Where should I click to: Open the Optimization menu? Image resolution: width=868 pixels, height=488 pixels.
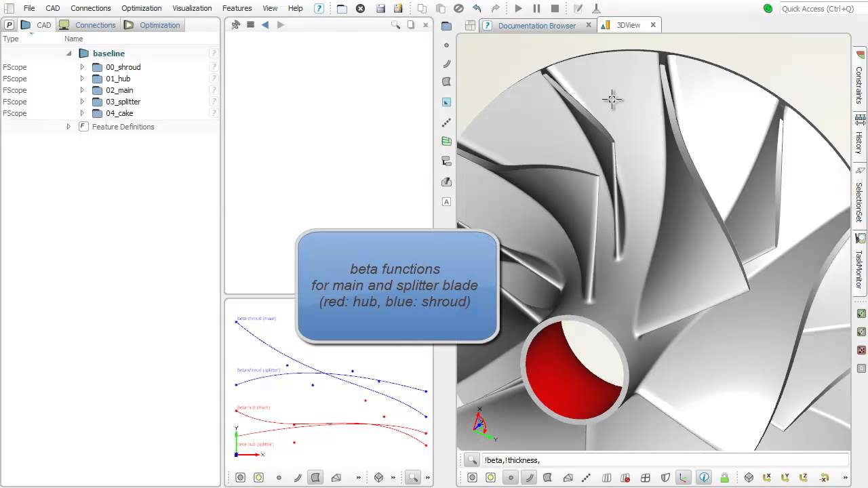(142, 8)
